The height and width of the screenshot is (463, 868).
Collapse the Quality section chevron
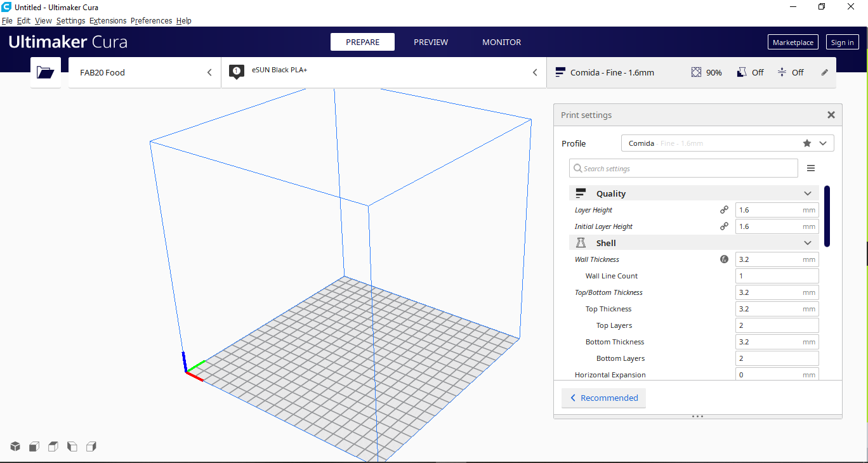808,193
